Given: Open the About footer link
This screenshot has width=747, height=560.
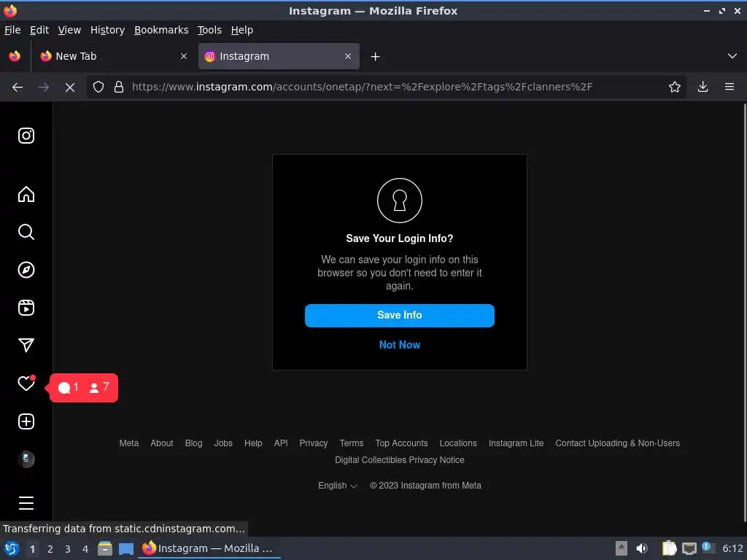Looking at the screenshot, I should point(162,443).
